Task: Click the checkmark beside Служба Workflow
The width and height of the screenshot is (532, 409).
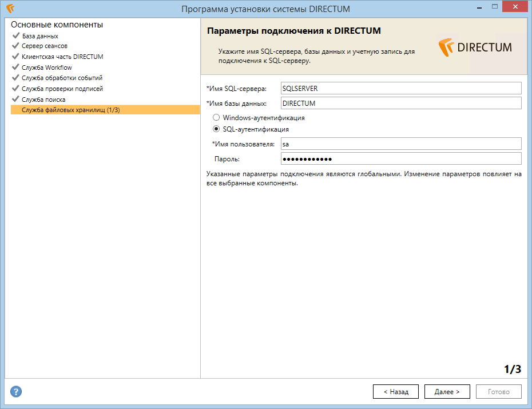Action: 15,67
